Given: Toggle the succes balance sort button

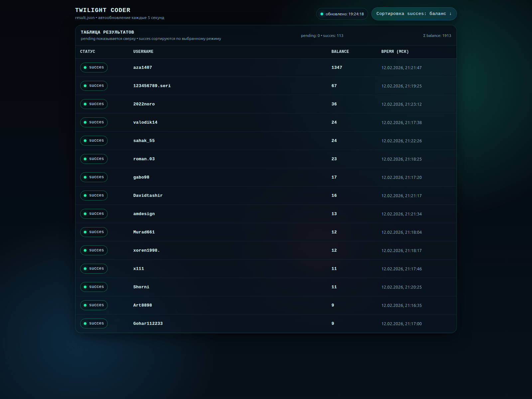Looking at the screenshot, I should 414,14.
